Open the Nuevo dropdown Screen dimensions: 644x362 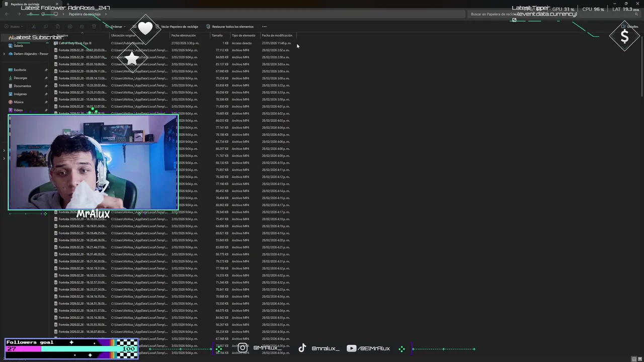(x=14, y=27)
